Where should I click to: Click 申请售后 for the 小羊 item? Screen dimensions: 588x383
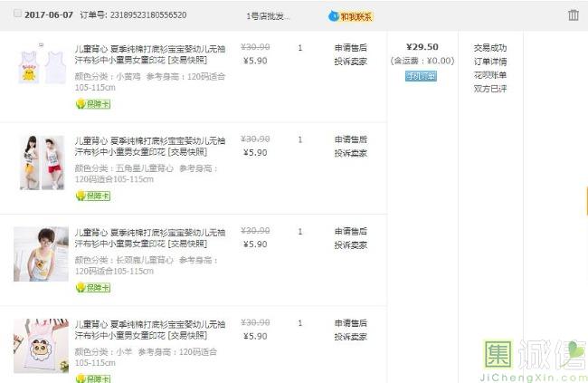click(350, 323)
